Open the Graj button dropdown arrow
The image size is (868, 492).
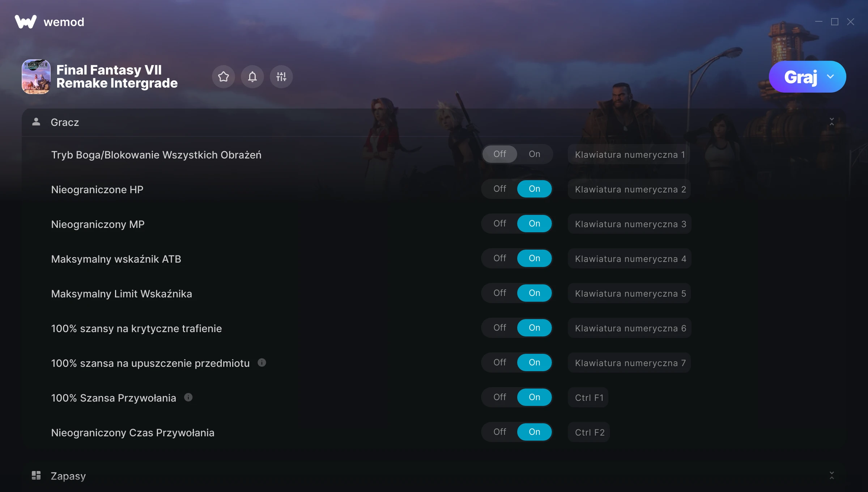830,77
